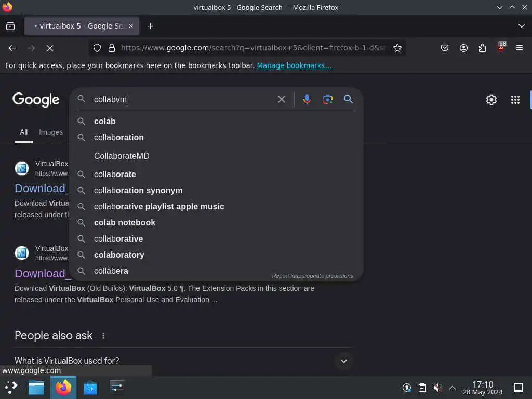The width and height of the screenshot is (532, 399).
Task: Choose the colab suggestion
Action: point(216,121)
